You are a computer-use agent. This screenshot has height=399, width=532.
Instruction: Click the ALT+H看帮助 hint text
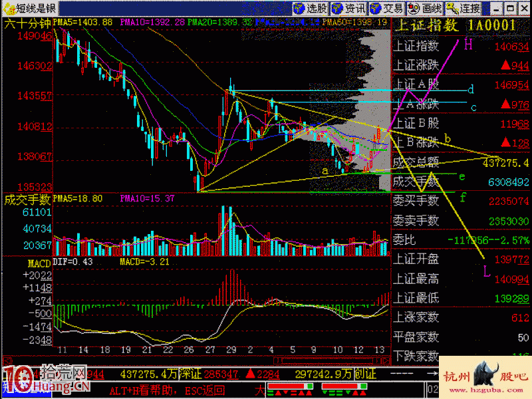[x=142, y=390]
